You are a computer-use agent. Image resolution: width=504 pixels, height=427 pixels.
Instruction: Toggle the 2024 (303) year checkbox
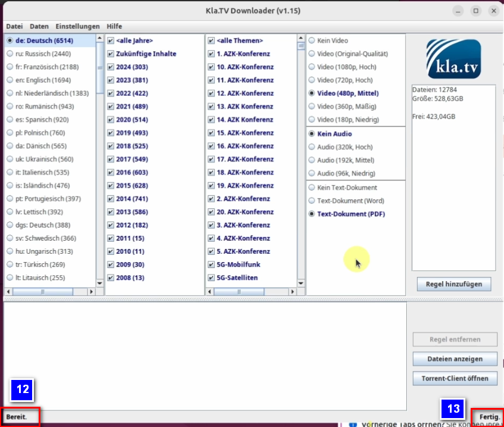click(x=111, y=67)
